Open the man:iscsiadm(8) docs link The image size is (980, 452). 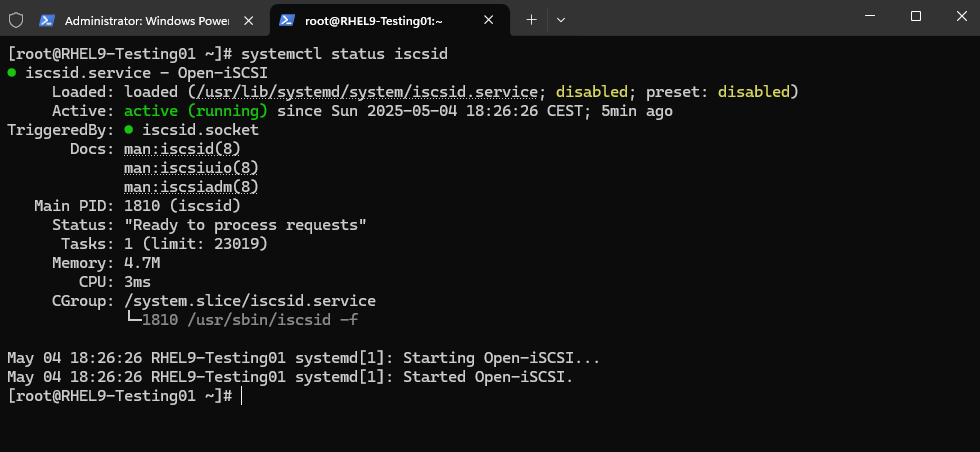pyautogui.click(x=191, y=187)
